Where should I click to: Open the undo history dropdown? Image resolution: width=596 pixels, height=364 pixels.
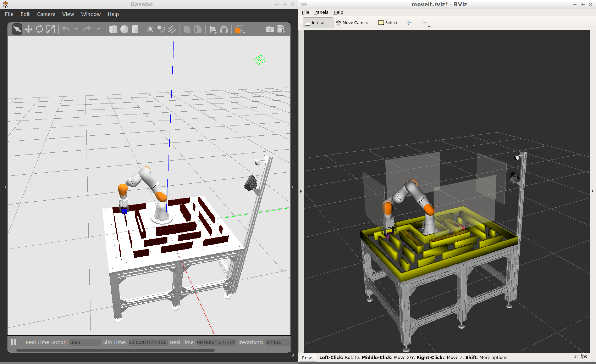77,29
